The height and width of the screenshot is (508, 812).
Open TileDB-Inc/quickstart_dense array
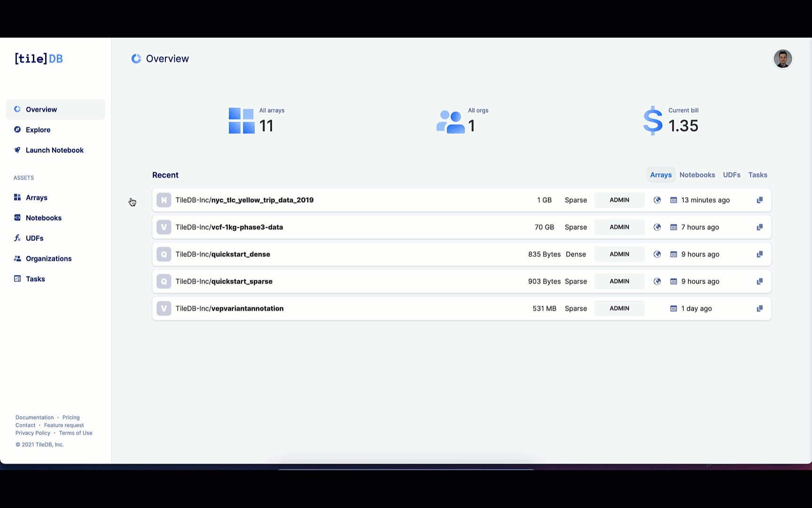[461, 254]
